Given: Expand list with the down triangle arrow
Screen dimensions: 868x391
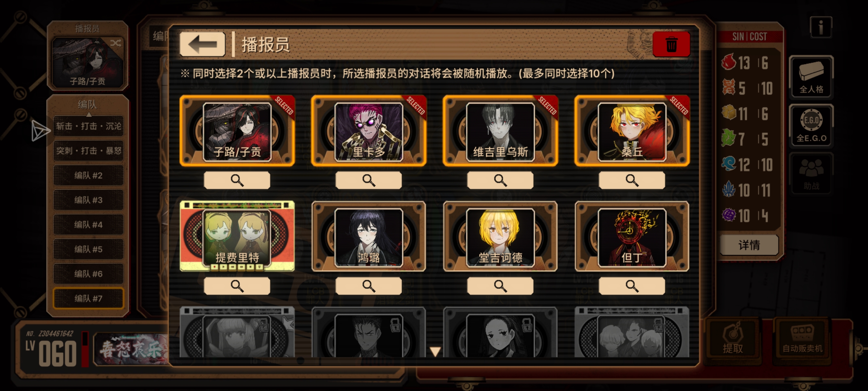Looking at the screenshot, I should click(x=435, y=351).
